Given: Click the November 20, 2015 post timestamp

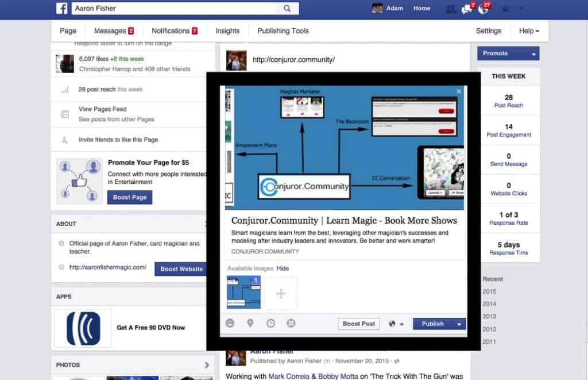Looking at the screenshot, I should (362, 361).
